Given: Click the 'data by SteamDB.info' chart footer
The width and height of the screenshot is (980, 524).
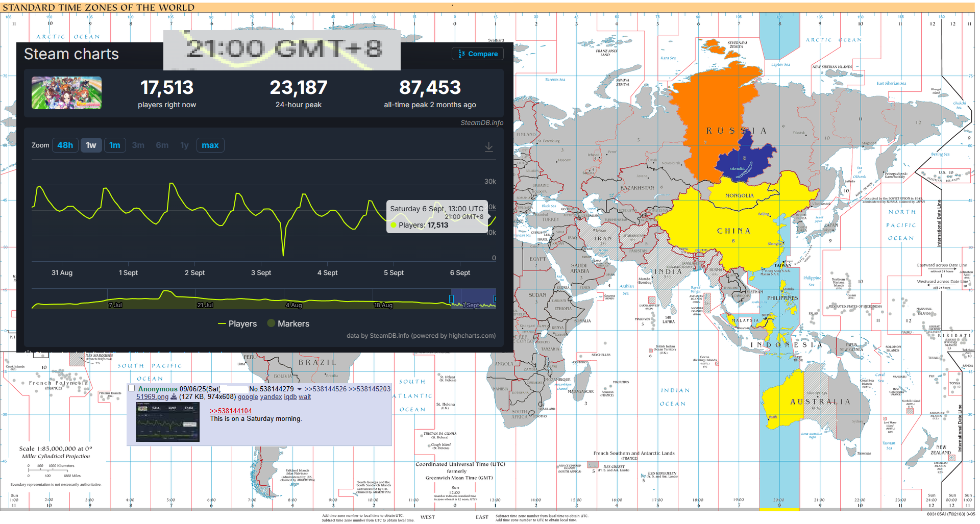Looking at the screenshot, I should pyautogui.click(x=421, y=336).
